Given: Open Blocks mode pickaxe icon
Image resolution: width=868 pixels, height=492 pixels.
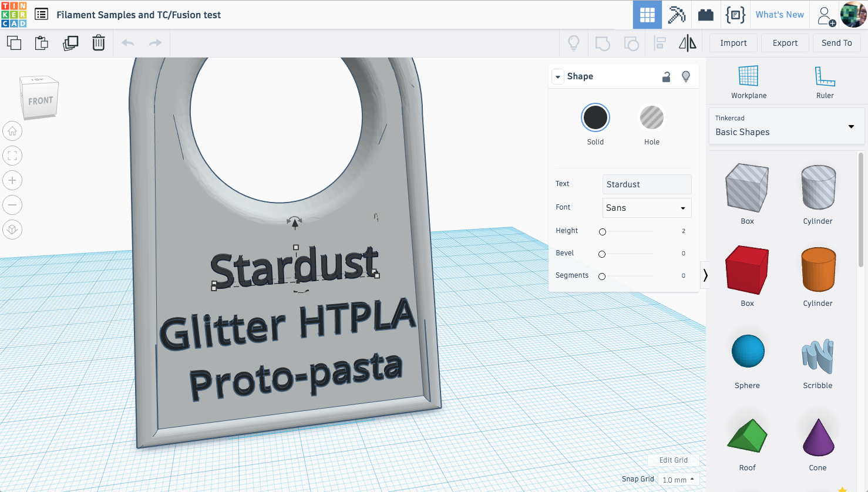Looking at the screenshot, I should tap(677, 15).
